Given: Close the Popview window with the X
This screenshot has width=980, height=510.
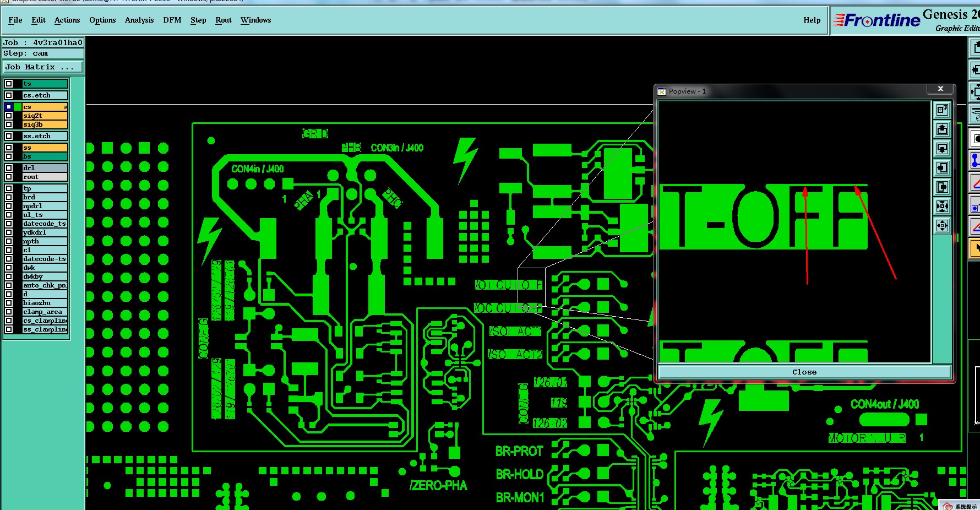Looking at the screenshot, I should 940,89.
